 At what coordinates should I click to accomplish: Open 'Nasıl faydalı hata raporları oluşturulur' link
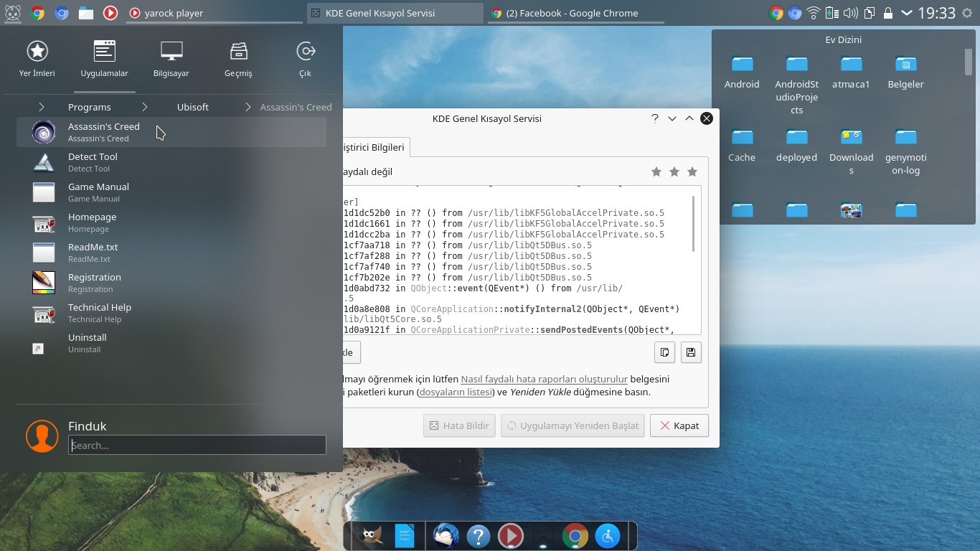click(544, 379)
